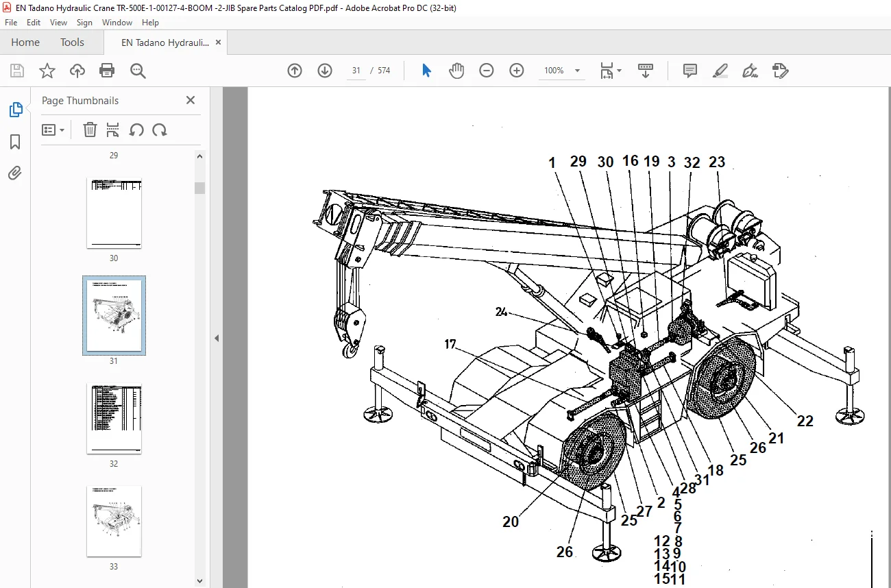Image resolution: width=891 pixels, height=588 pixels.
Task: Go to the previous page with the up arrow
Action: tap(295, 71)
